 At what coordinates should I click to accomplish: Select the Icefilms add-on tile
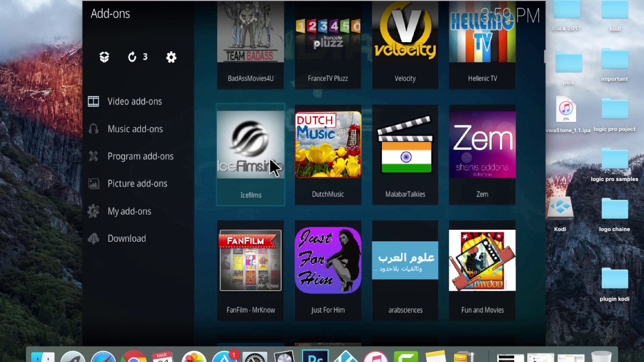click(251, 155)
